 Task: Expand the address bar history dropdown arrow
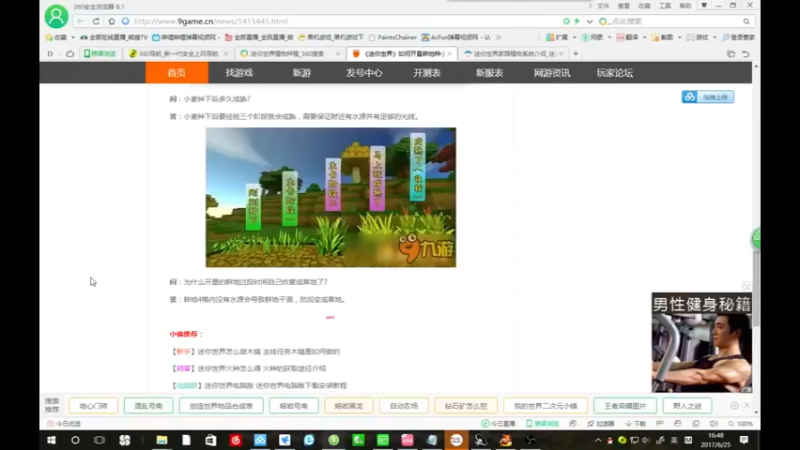(x=589, y=21)
